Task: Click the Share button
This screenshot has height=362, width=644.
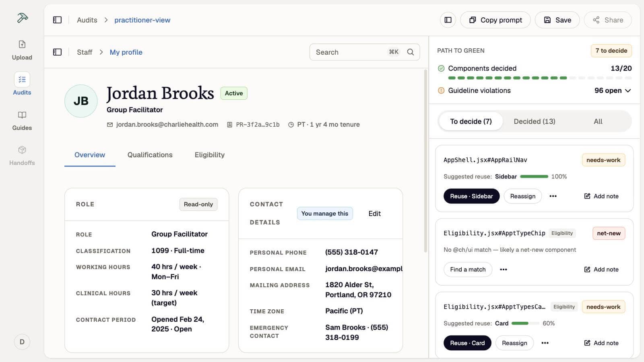Action: pyautogui.click(x=608, y=20)
